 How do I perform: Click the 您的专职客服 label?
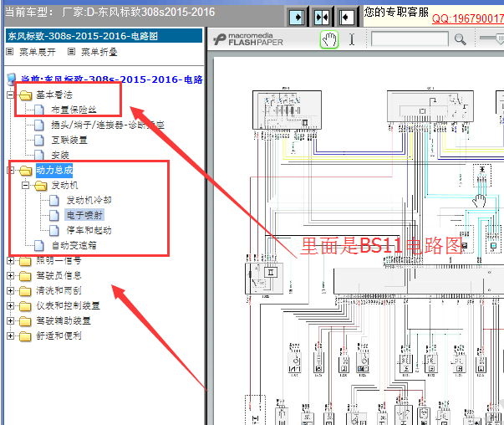[x=397, y=13]
